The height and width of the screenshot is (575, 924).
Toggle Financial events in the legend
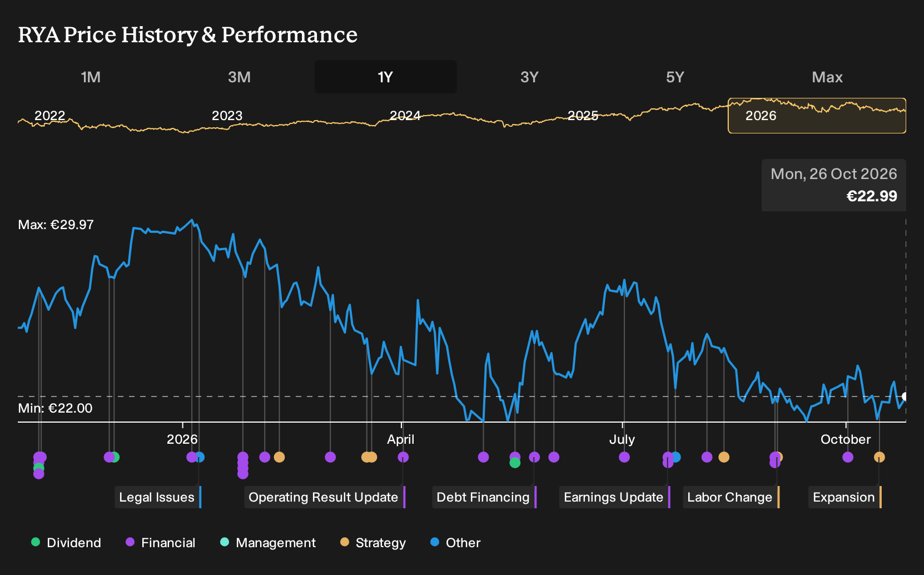point(161,543)
